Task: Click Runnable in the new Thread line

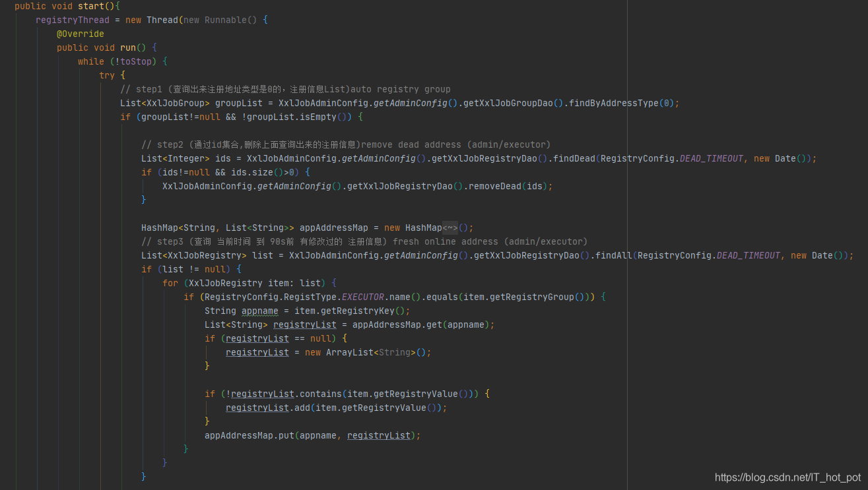Action: coord(226,20)
